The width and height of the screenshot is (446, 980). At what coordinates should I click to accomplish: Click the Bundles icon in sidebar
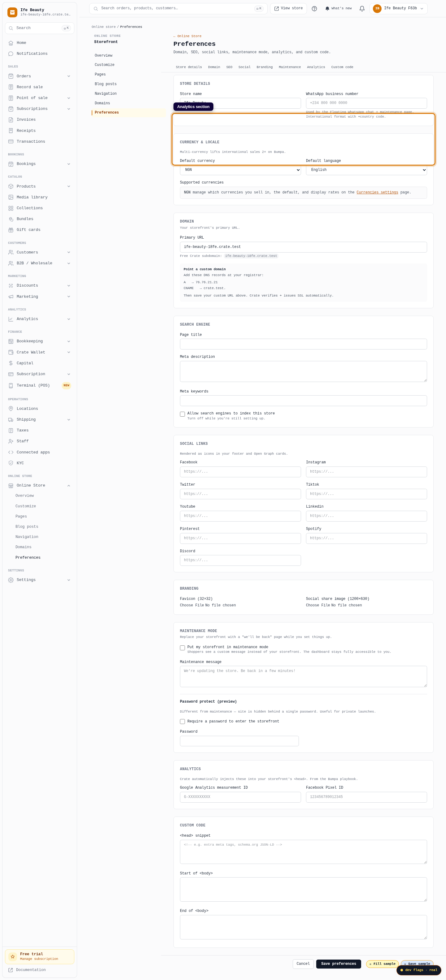11,219
